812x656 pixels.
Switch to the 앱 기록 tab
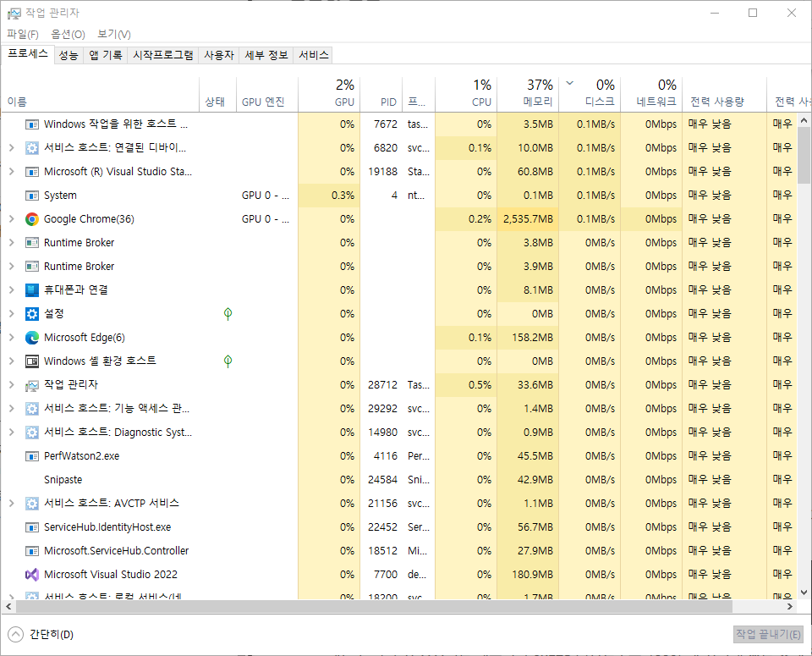[106, 55]
